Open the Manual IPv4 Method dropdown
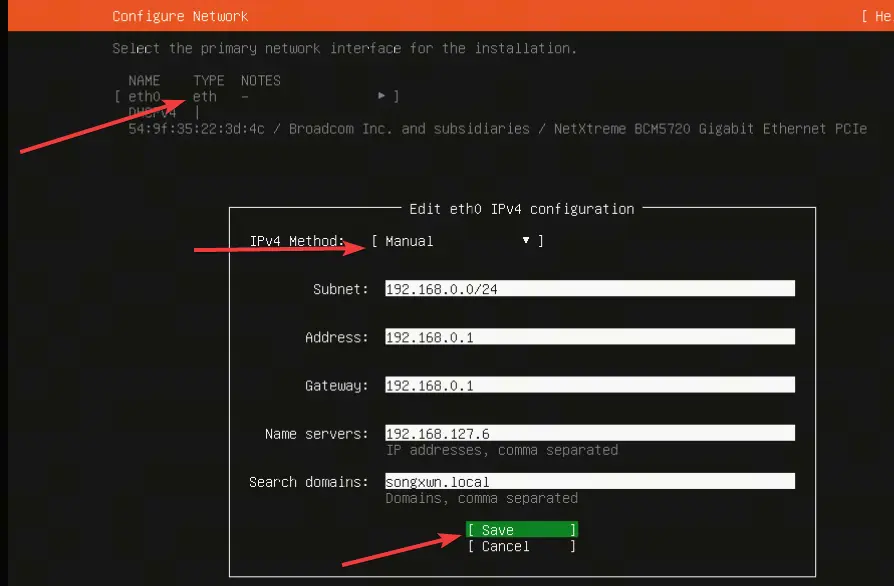The width and height of the screenshot is (894, 586). [457, 241]
